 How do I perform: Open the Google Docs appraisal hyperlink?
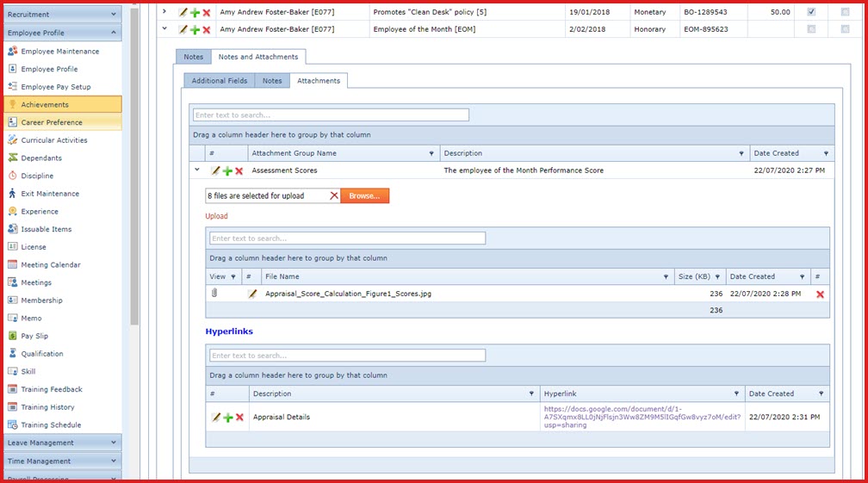tap(642, 417)
